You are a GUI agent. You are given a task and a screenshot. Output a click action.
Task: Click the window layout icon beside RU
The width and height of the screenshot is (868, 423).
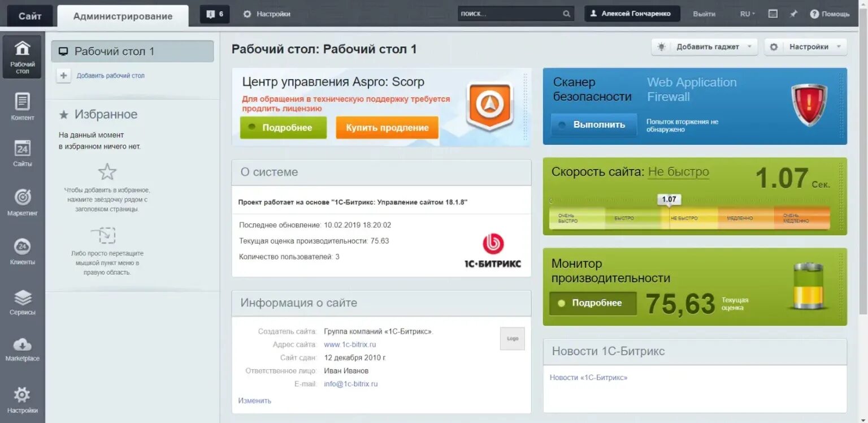773,14
